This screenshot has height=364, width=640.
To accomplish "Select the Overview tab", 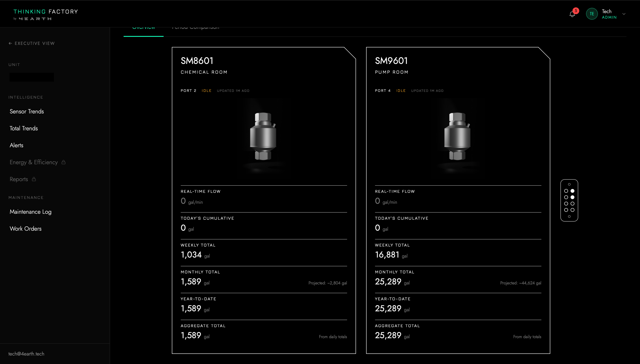I will pos(143,28).
